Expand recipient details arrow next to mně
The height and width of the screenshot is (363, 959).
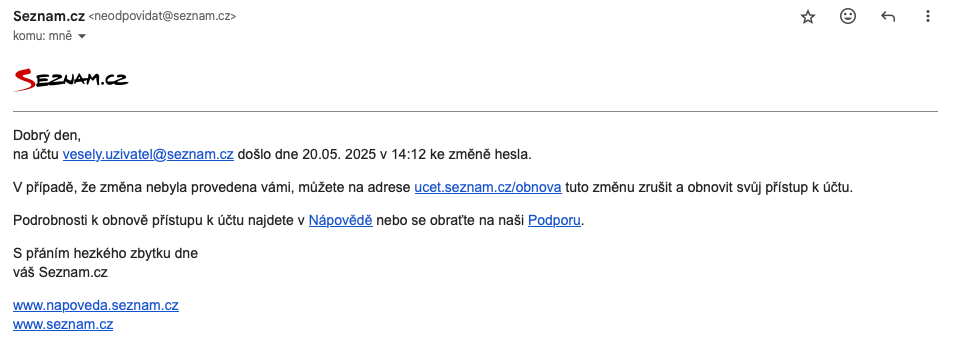(x=82, y=36)
